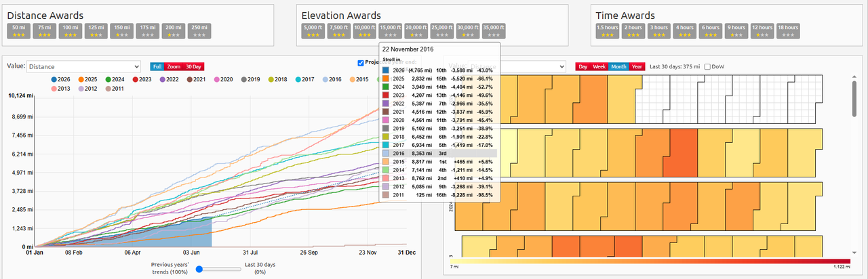Click the heatmap scrollbar up arrow
This screenshot has width=868, height=279.
[856, 77]
